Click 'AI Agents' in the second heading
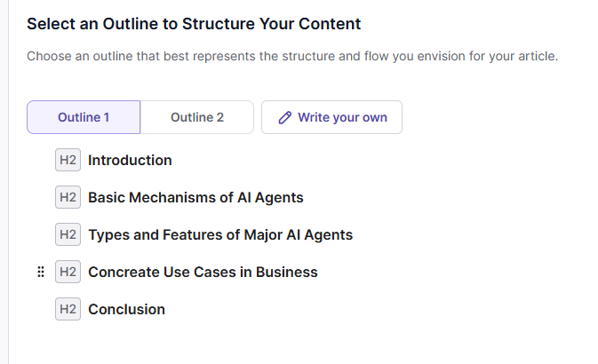The image size is (598, 364). click(270, 198)
